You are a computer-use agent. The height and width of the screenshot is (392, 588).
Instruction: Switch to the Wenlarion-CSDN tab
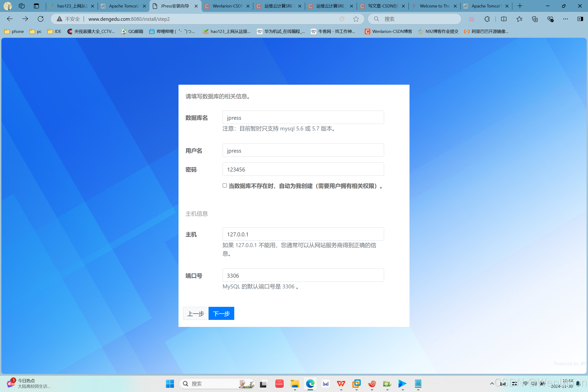coord(227,6)
